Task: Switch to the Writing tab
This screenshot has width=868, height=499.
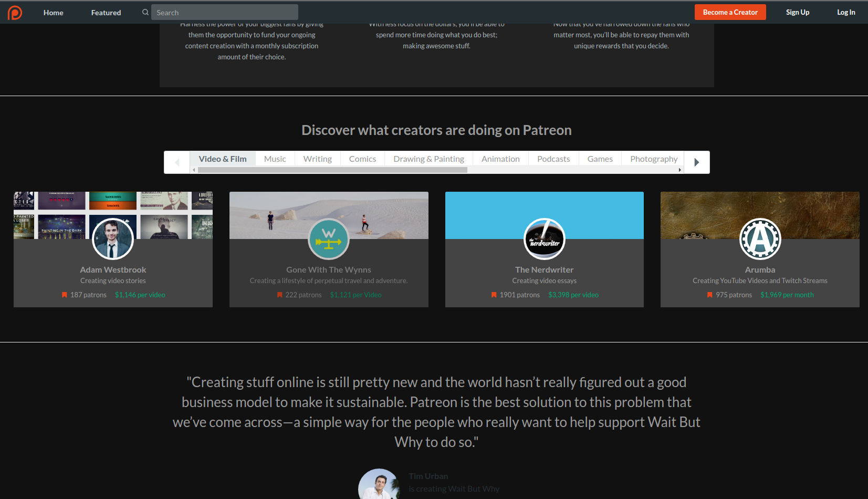Action: coord(318,159)
